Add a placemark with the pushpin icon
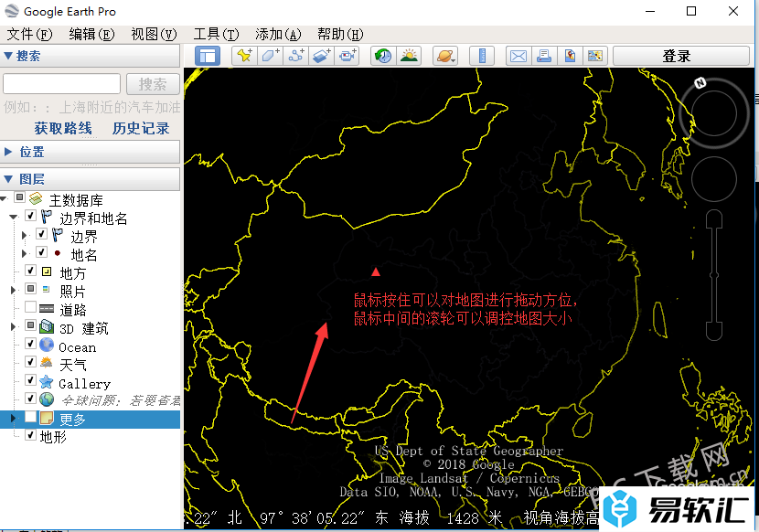Image resolution: width=759 pixels, height=532 pixels. tap(244, 56)
